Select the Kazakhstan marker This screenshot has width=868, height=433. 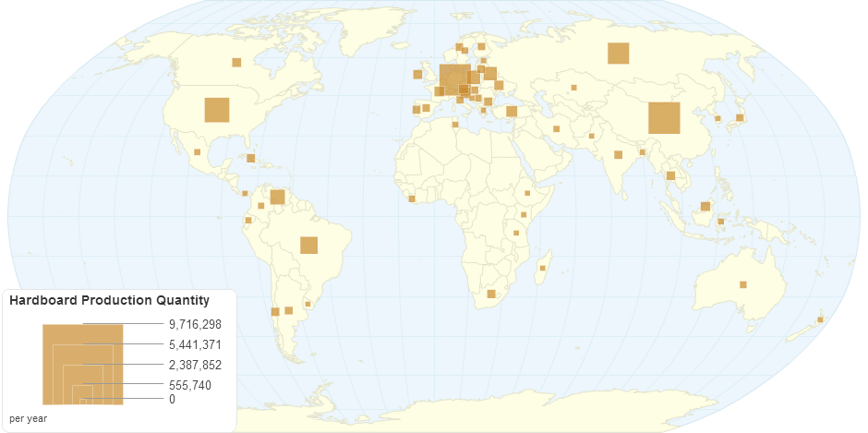(x=573, y=88)
